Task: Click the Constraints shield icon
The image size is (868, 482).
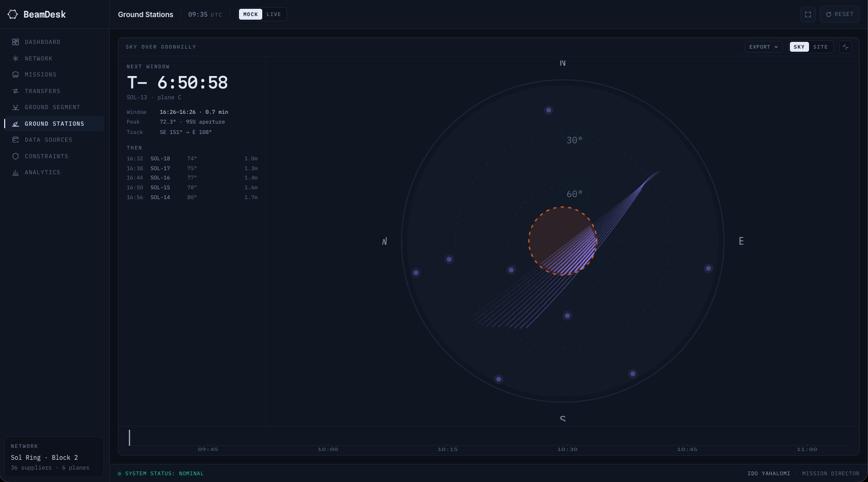Action: [x=16, y=156]
